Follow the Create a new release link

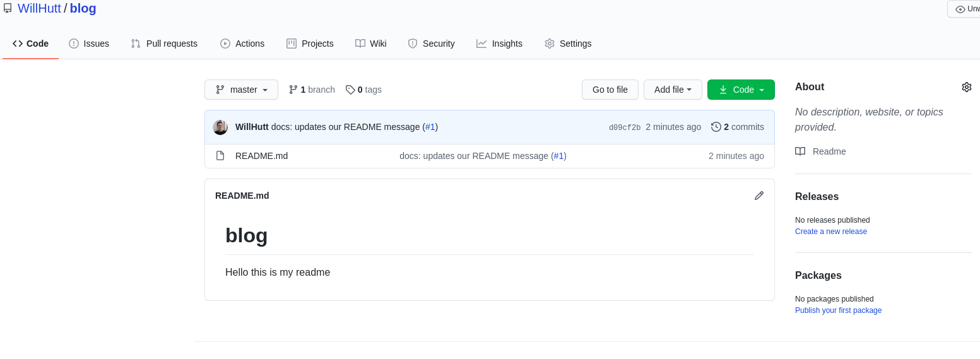pyautogui.click(x=830, y=232)
